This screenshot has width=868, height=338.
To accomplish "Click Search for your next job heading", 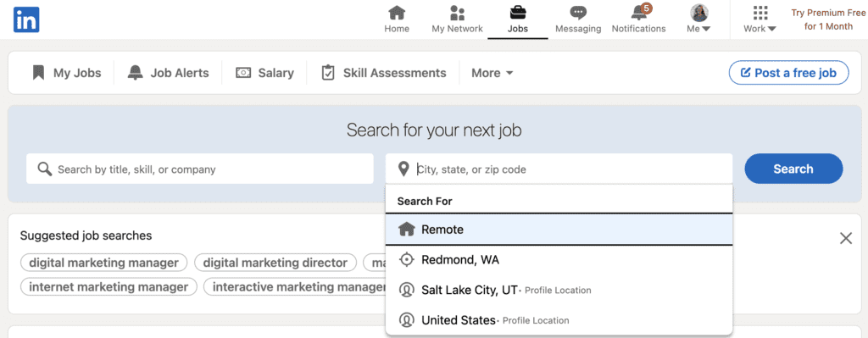I will point(434,130).
